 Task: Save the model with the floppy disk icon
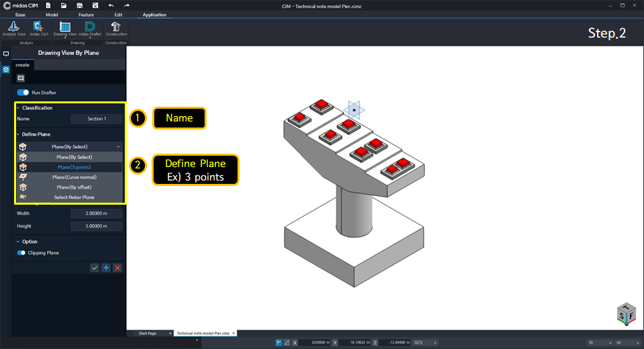(79, 5)
